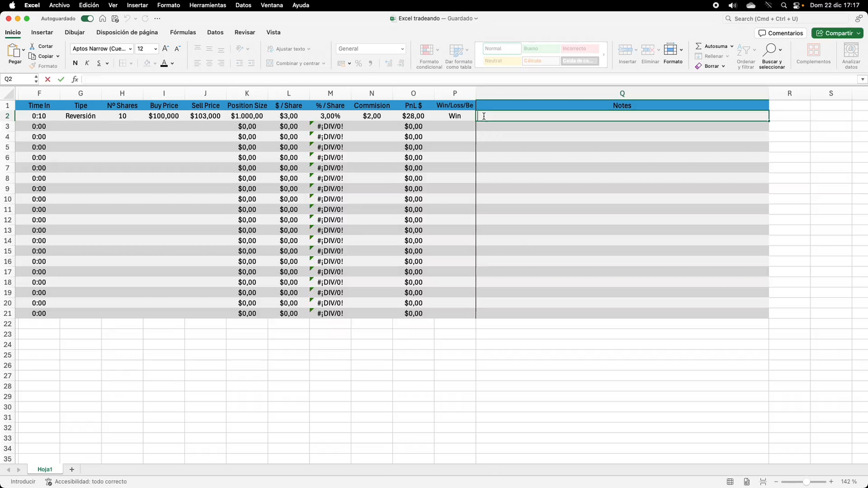This screenshot has width=868, height=488.
Task: Open the font name dropdown Aptos Narrow
Action: [x=130, y=49]
